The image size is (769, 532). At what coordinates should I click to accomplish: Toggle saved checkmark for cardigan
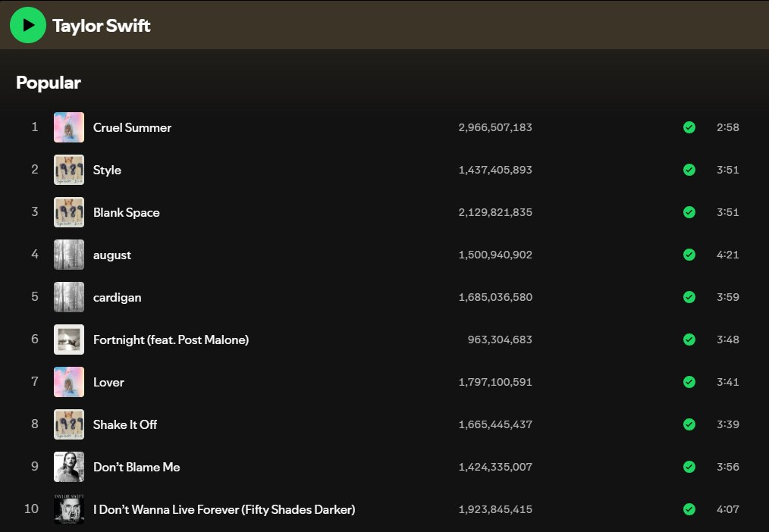pos(689,297)
